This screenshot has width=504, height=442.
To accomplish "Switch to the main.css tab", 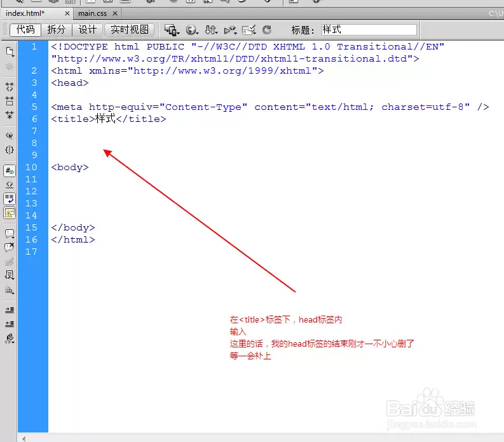I will 92,13.
